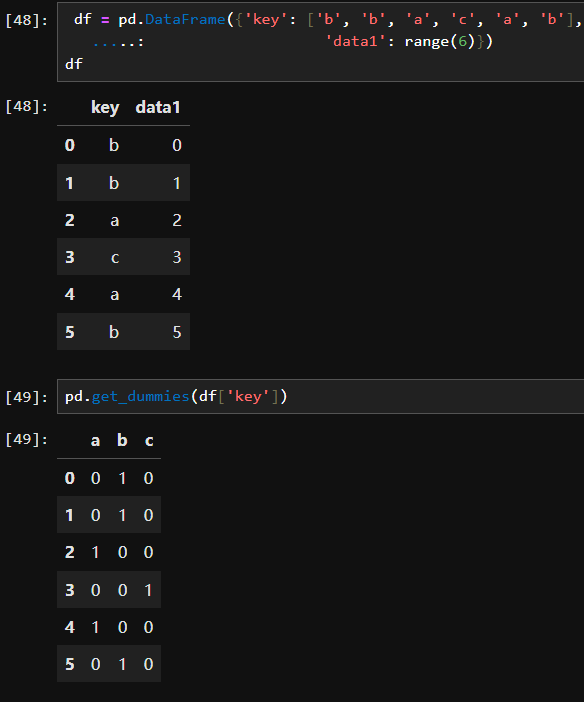Viewport: 584px width, 702px height.
Task: Click the 'key' column header
Action: tap(105, 108)
